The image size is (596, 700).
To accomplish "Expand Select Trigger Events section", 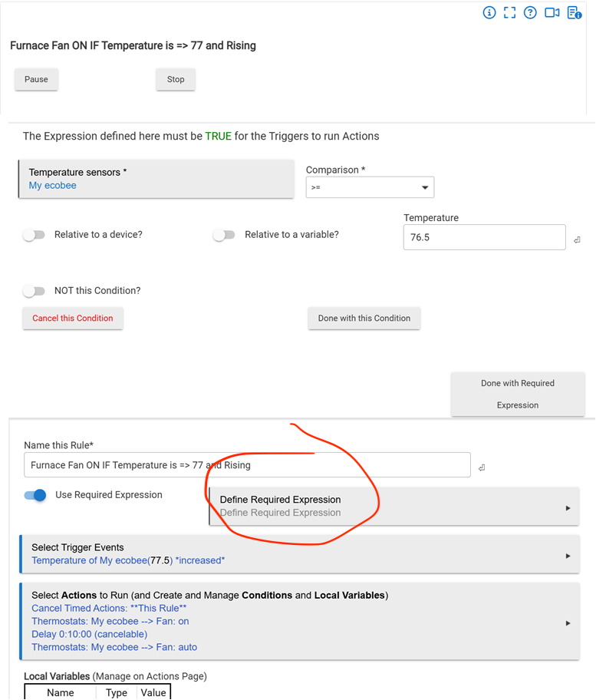I will (x=298, y=554).
